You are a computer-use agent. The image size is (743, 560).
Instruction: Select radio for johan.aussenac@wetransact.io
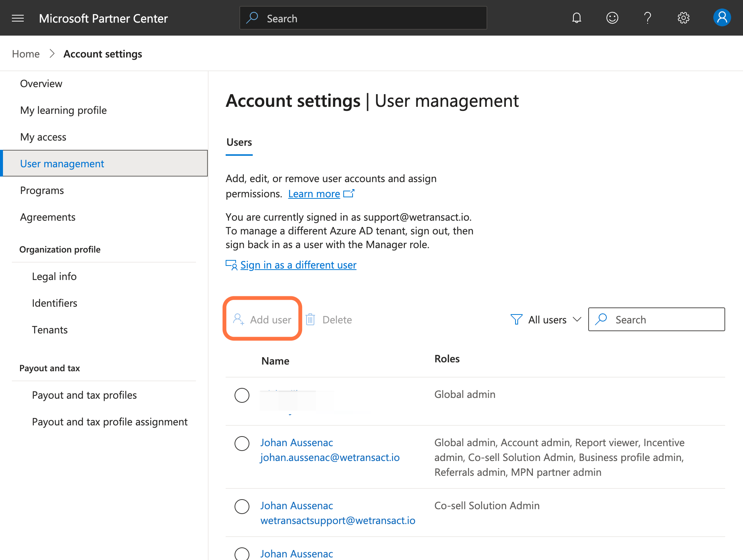coord(242,444)
